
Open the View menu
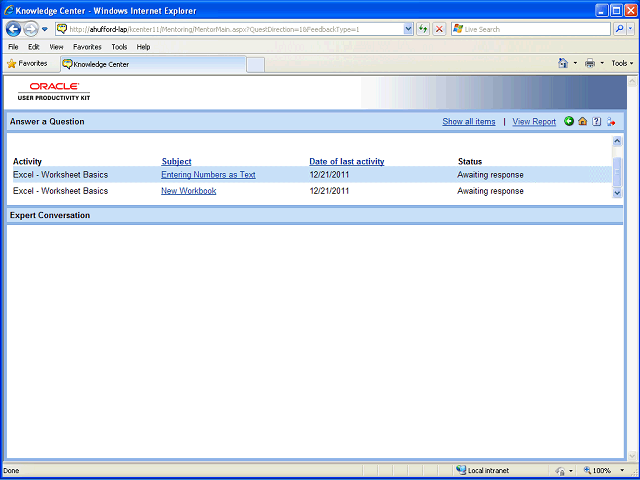tap(56, 47)
